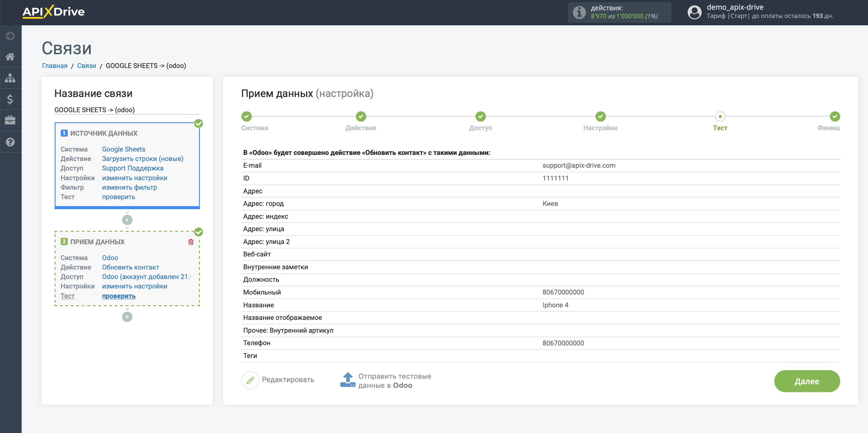Go to Действие step

coord(361,116)
